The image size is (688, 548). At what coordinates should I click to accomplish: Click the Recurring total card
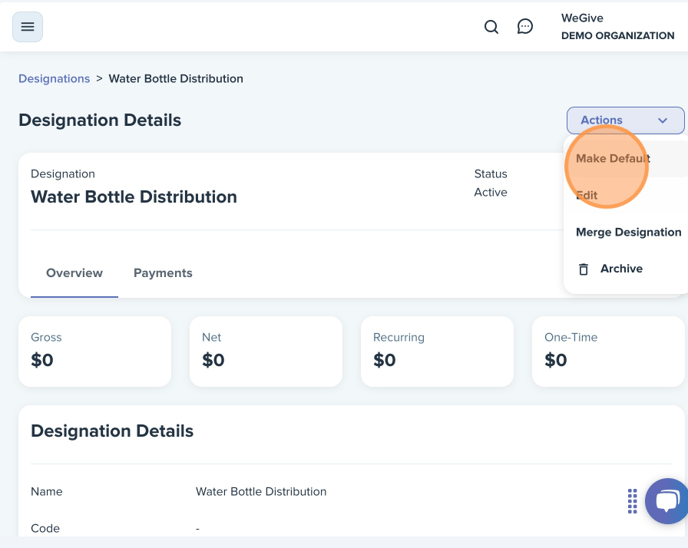click(x=437, y=351)
